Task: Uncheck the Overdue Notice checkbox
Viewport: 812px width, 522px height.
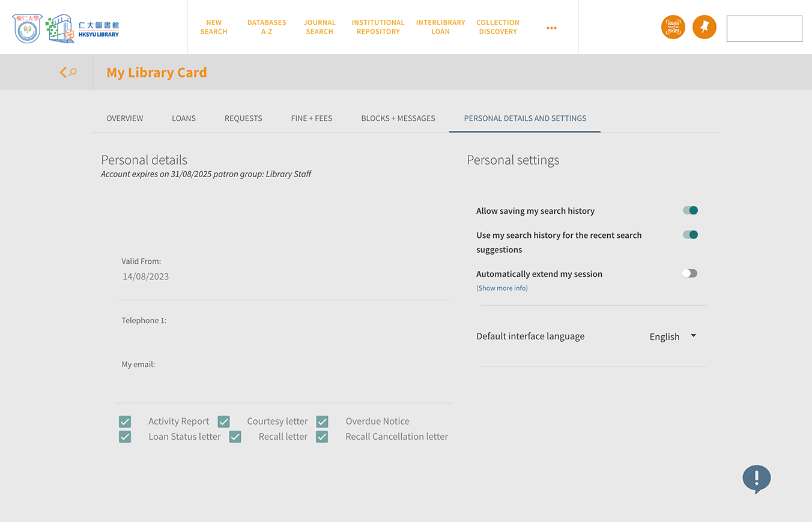Action: (x=323, y=422)
